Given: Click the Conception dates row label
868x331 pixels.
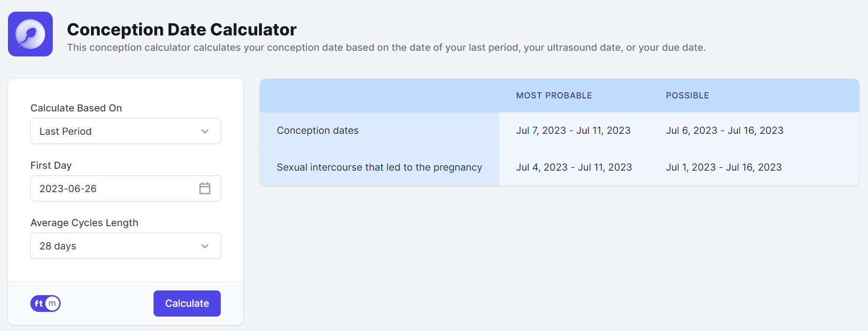Looking at the screenshot, I should pyautogui.click(x=318, y=131).
